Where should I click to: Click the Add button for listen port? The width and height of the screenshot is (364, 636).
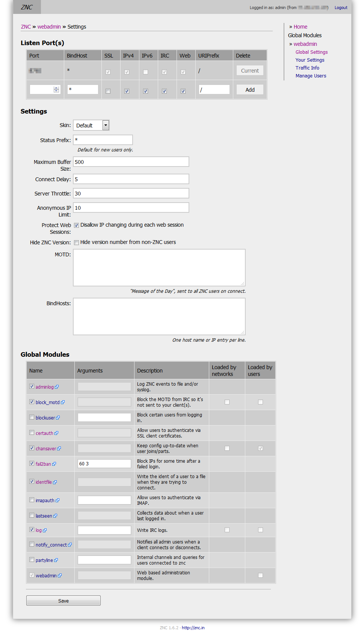pyautogui.click(x=250, y=90)
